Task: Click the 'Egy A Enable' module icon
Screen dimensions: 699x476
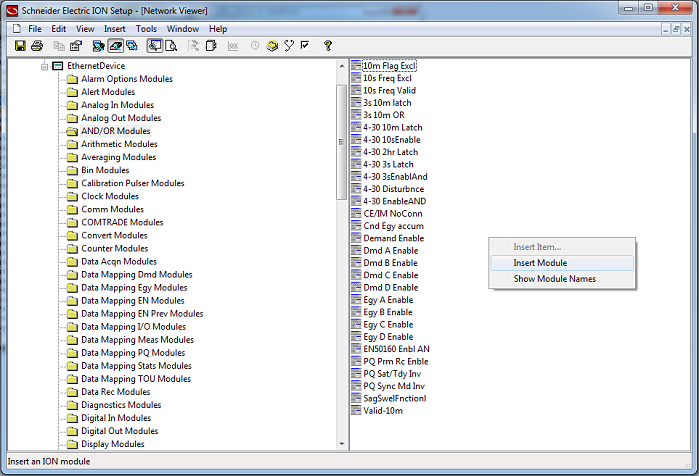Action: 356,300
